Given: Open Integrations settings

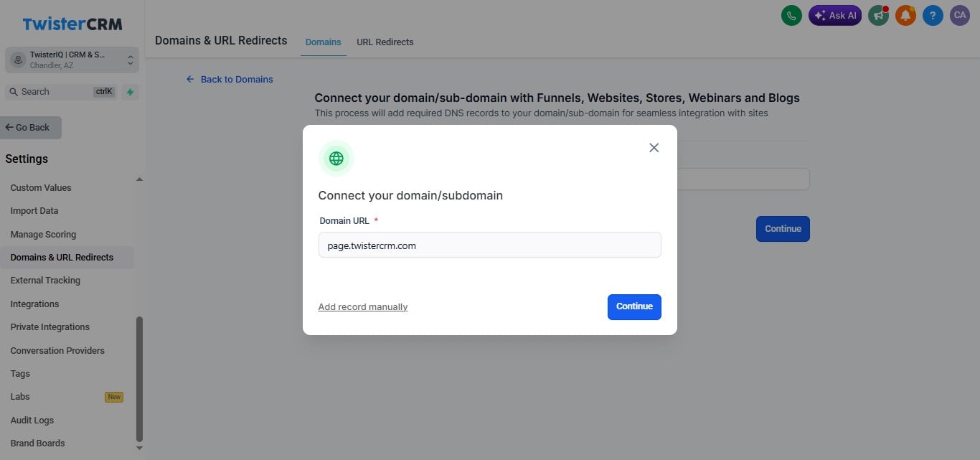Looking at the screenshot, I should [34, 304].
